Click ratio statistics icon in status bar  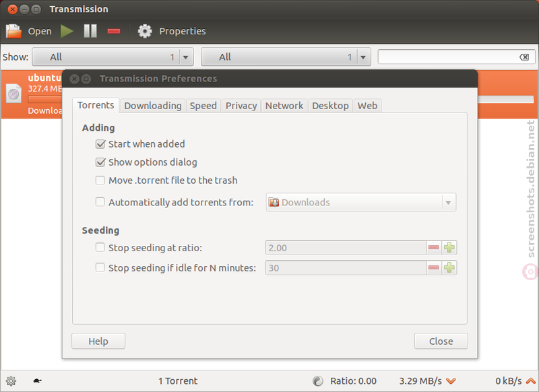(318, 381)
